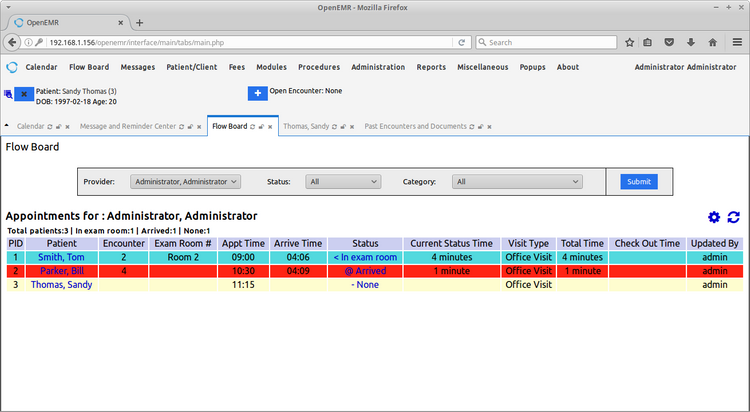
Task: Refresh Past Encounters and Documents tab
Action: tap(472, 127)
